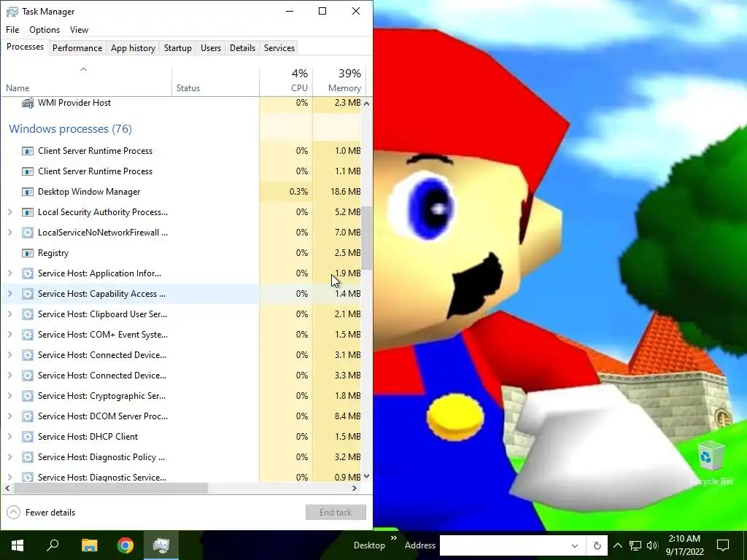This screenshot has height=560, width=747.
Task: Click the Task Manager title bar icon
Action: (x=12, y=11)
